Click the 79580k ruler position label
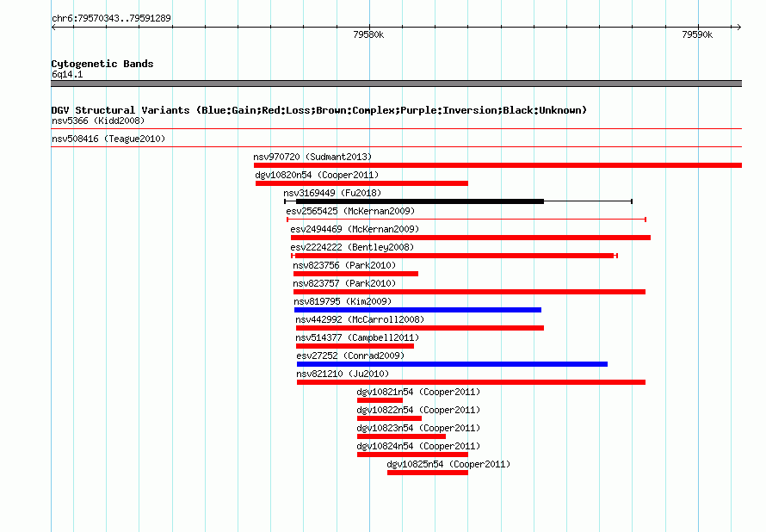 click(369, 34)
